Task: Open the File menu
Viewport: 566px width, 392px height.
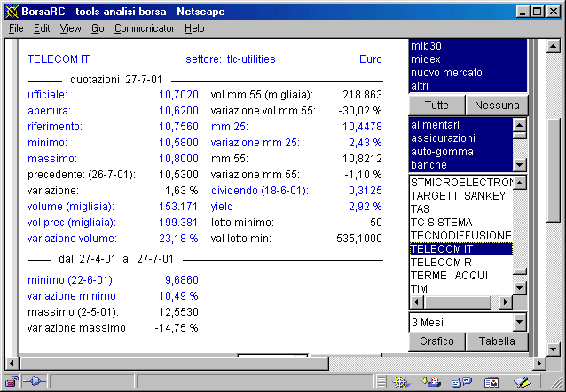Action: [x=16, y=28]
